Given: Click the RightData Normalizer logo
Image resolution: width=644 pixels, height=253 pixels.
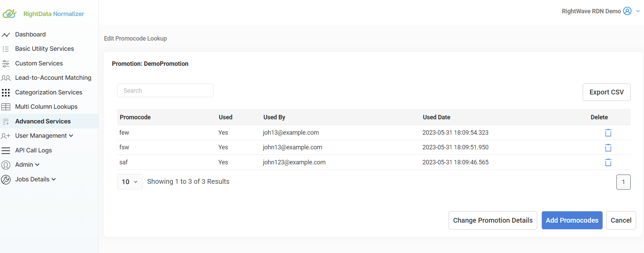Looking at the screenshot, I should 10,14.
